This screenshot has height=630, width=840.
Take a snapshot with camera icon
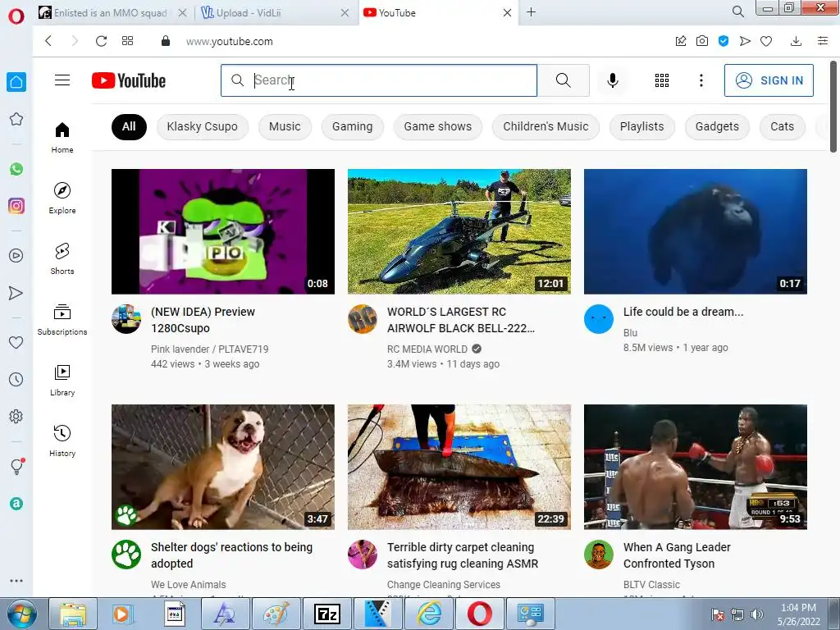pos(702,41)
